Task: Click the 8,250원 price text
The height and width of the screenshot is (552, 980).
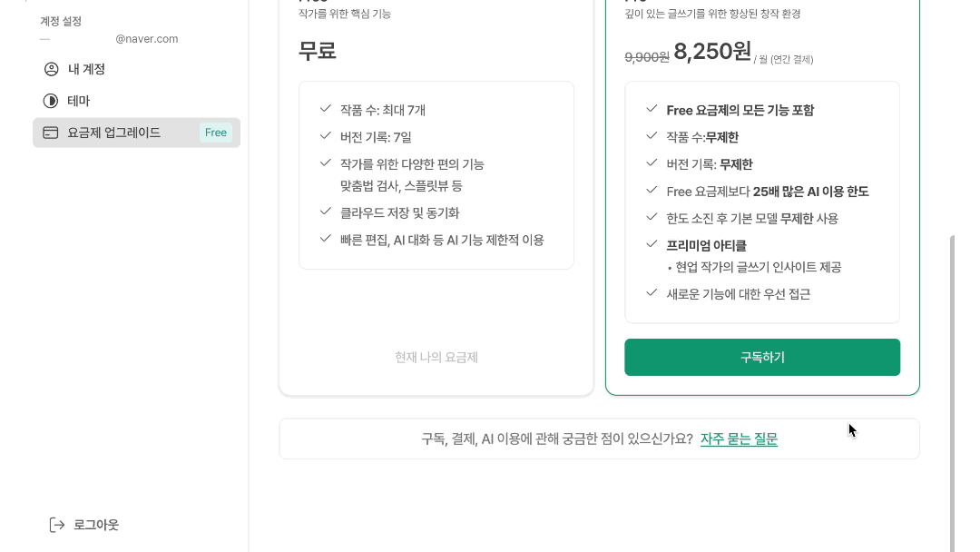Action: point(712,51)
